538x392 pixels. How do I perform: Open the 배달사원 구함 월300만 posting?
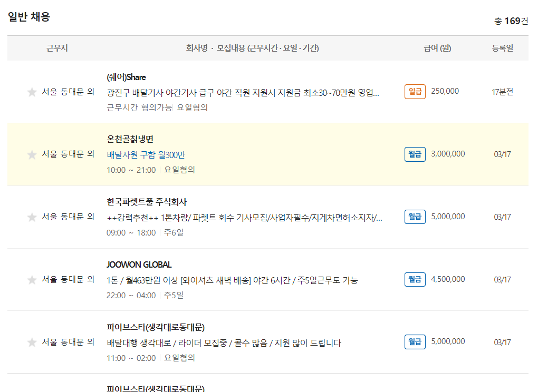click(146, 155)
